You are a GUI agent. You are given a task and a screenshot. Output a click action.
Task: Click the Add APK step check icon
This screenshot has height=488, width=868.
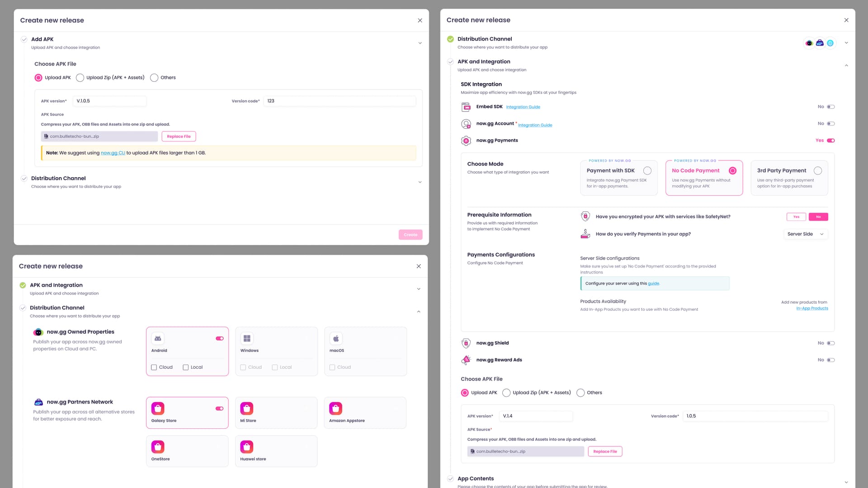[24, 39]
